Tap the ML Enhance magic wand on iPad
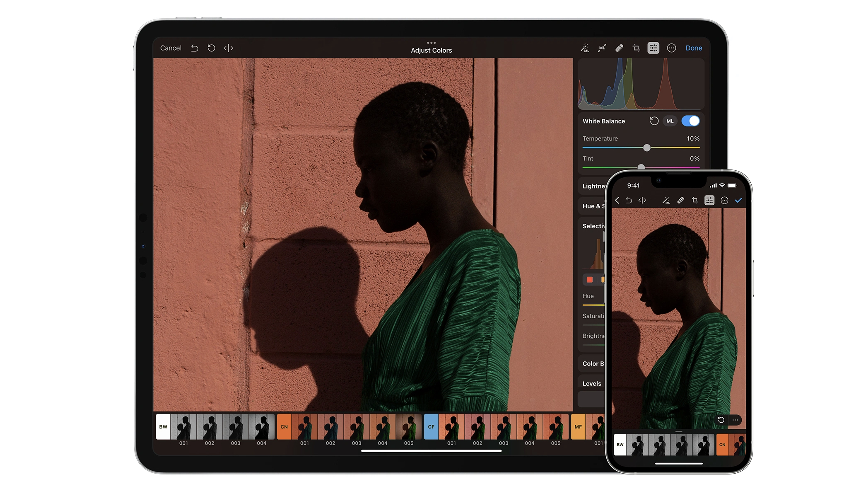Viewport: 868px width, 496px height. pyautogui.click(x=585, y=48)
